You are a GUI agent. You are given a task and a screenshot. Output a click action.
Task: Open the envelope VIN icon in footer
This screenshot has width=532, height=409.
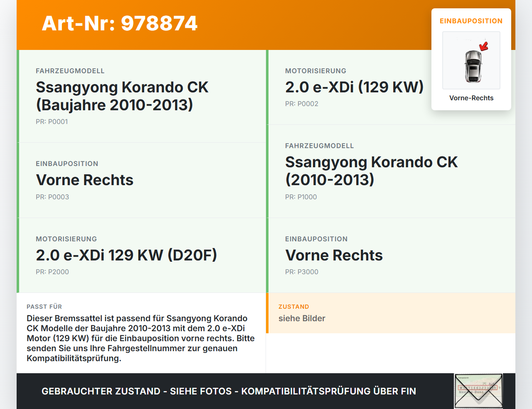pos(478,391)
